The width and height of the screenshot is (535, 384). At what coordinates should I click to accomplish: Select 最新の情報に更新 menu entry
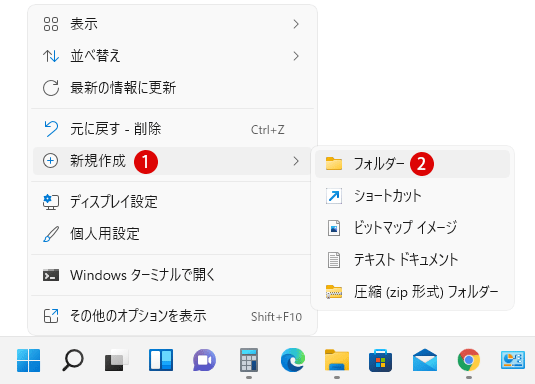[x=172, y=88]
